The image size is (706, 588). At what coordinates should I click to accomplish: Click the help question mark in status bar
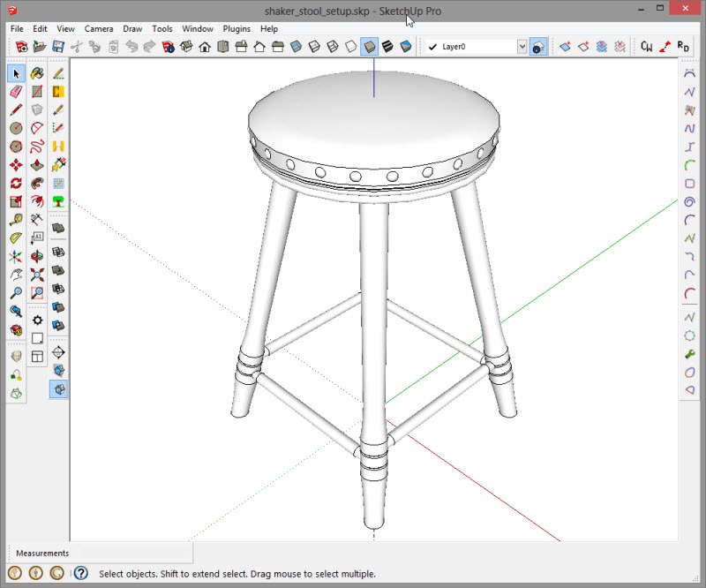[80, 573]
